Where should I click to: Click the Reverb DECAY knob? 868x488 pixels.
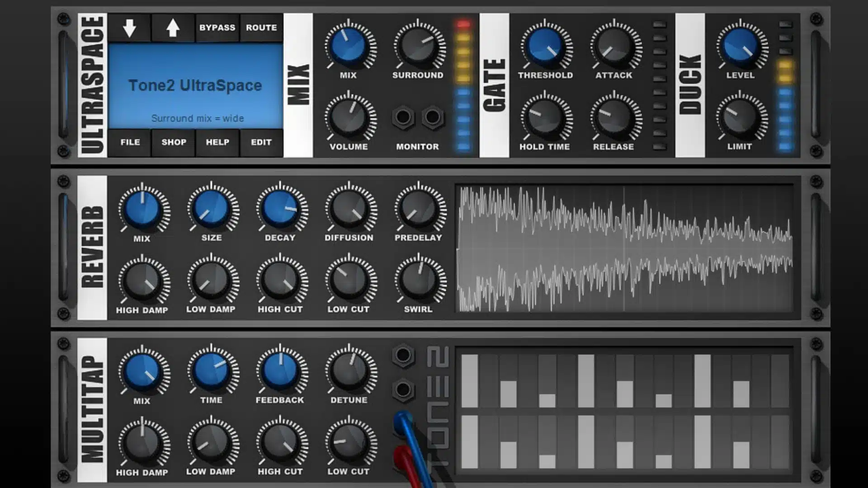(280, 209)
